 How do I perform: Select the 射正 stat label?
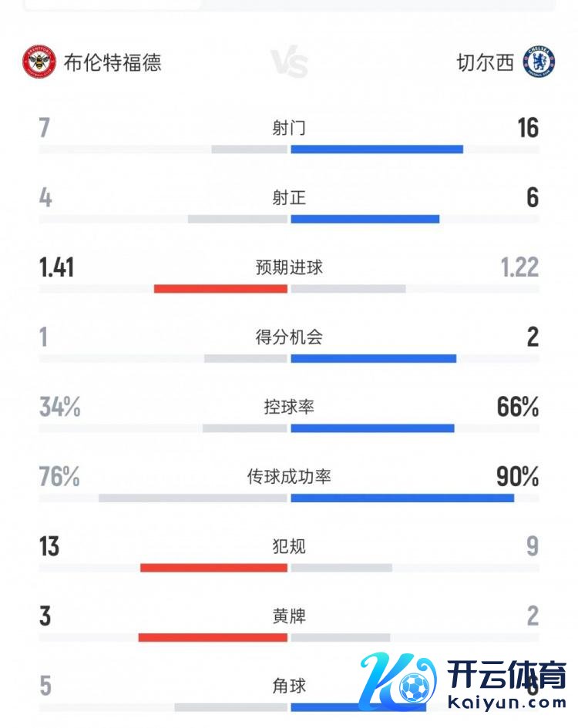click(289, 198)
